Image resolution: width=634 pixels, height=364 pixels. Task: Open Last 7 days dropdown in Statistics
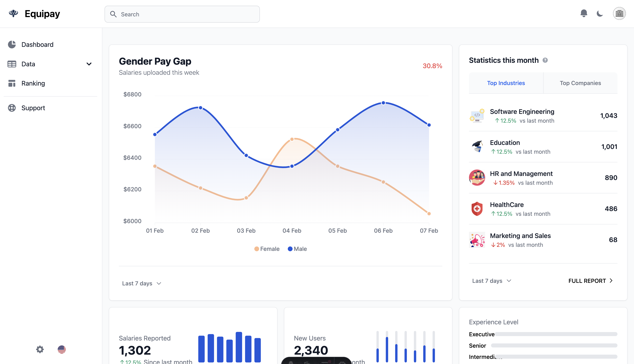tap(491, 281)
